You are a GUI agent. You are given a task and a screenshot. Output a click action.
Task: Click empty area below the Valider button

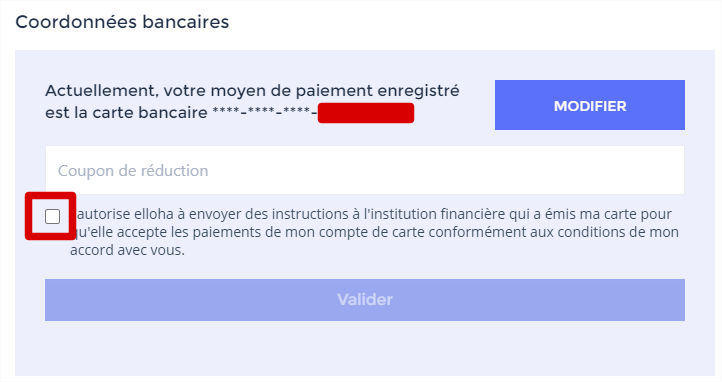pyautogui.click(x=365, y=348)
